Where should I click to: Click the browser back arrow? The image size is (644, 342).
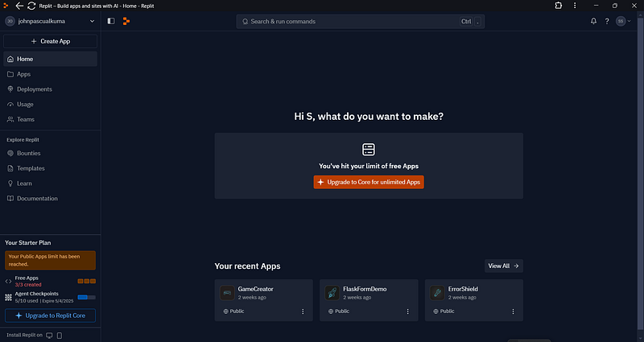pos(19,6)
